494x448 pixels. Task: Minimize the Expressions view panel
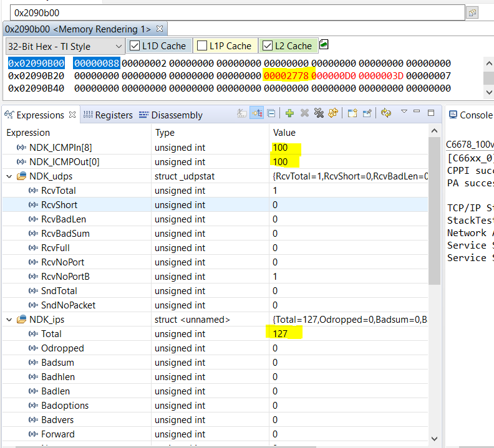click(x=417, y=112)
